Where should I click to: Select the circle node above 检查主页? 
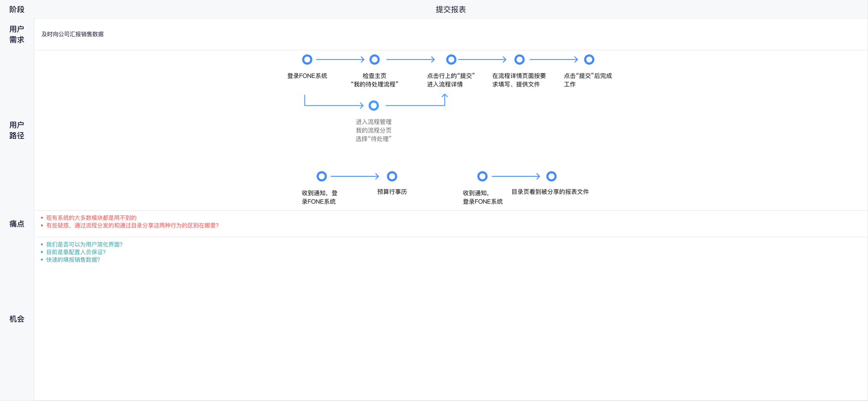click(x=375, y=59)
